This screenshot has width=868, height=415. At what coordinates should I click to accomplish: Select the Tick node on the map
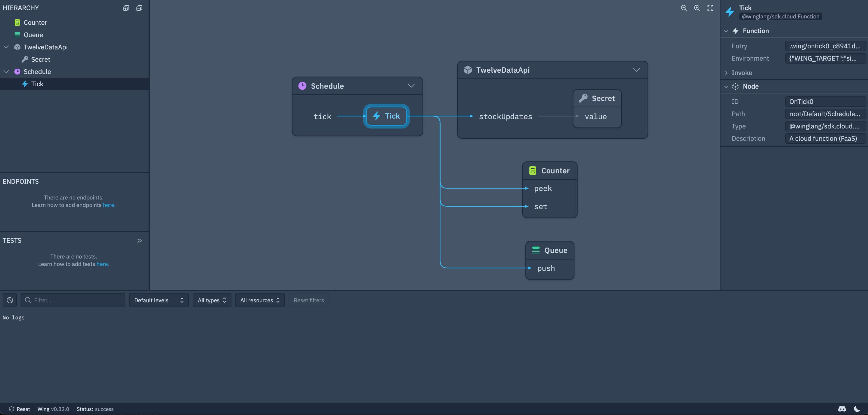pos(386,116)
